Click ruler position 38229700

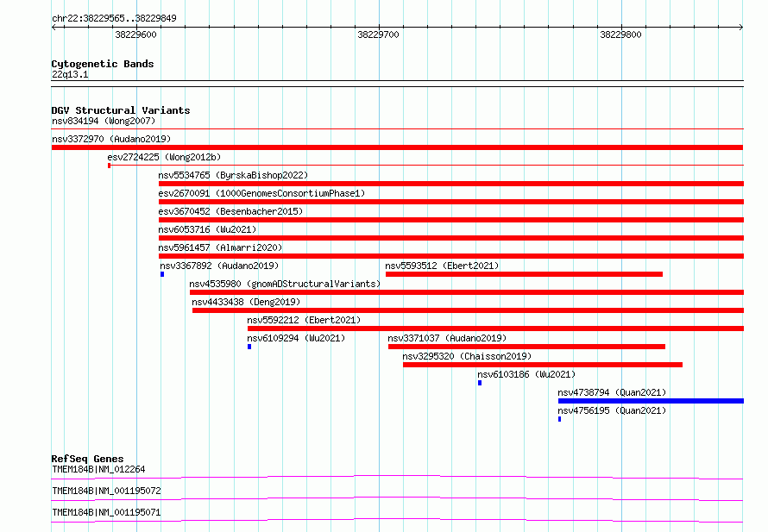[378, 34]
